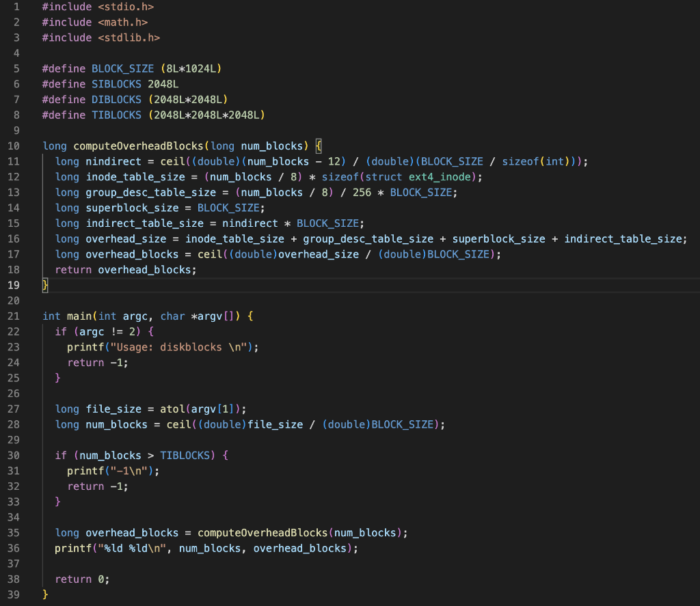
Task: Click the opening brace on line 10
Action: [x=319, y=146]
